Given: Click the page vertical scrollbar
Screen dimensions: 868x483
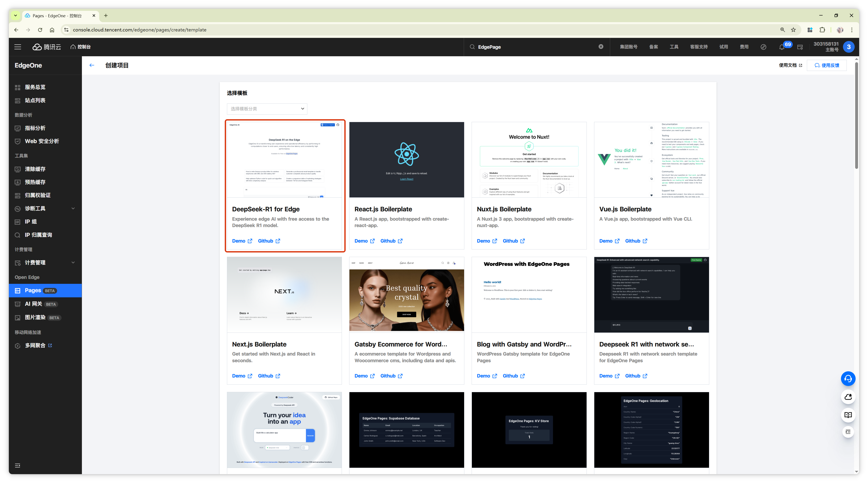Looking at the screenshot, I should 856,115.
